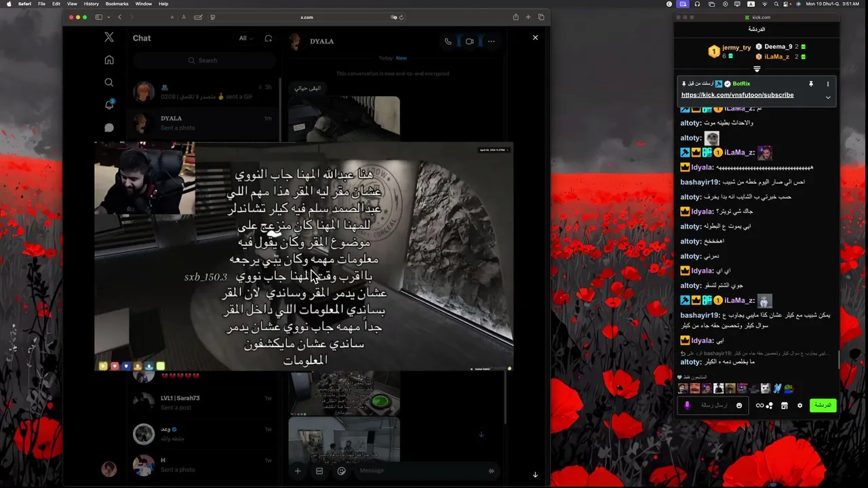Viewport: 868px width, 488px height.
Task: Send voice message icon in X composer
Action: coord(491,471)
